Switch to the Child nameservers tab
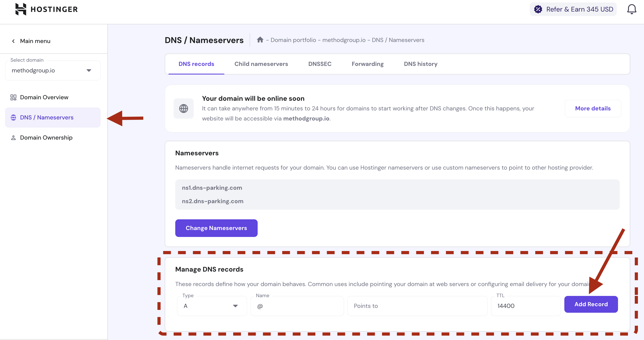 (261, 64)
